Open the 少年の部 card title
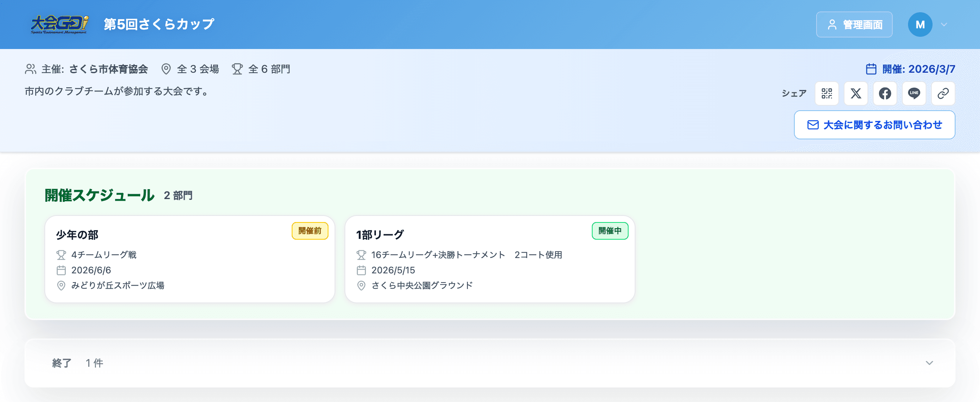Viewport: 980px width, 402px height. point(77,235)
